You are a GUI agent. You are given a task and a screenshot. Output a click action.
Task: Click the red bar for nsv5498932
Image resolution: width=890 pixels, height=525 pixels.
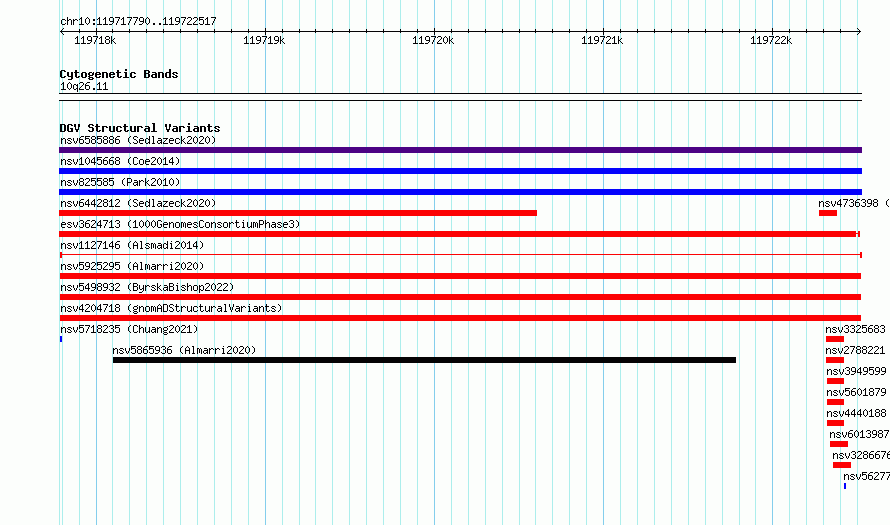(460, 297)
